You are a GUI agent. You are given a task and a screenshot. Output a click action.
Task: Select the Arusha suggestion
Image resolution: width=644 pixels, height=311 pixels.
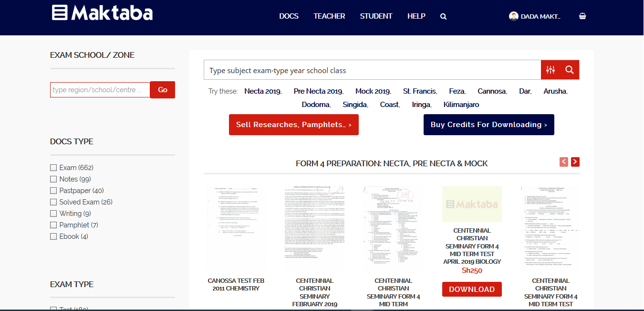(x=556, y=91)
